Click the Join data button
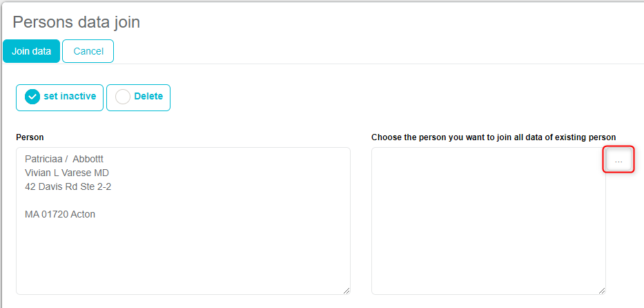This screenshot has width=644, height=308. tap(31, 51)
